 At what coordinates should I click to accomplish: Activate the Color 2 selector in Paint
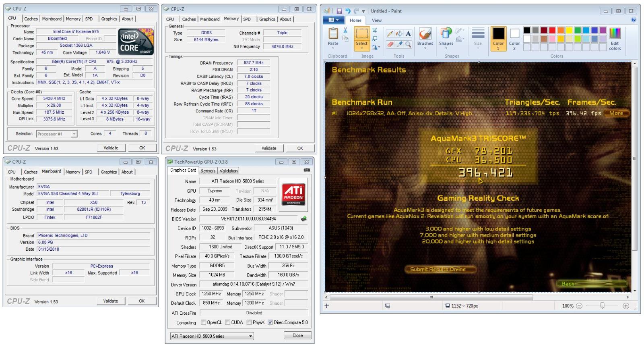click(x=514, y=39)
